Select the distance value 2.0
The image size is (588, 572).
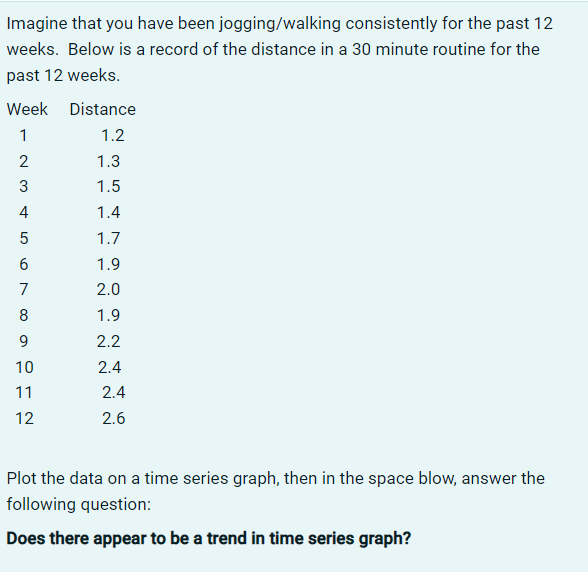(x=108, y=290)
